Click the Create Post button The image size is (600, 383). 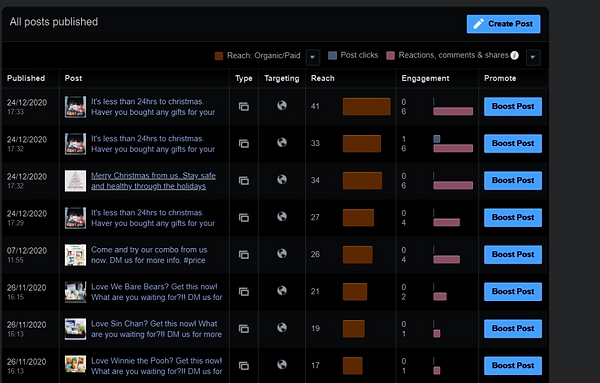[503, 24]
